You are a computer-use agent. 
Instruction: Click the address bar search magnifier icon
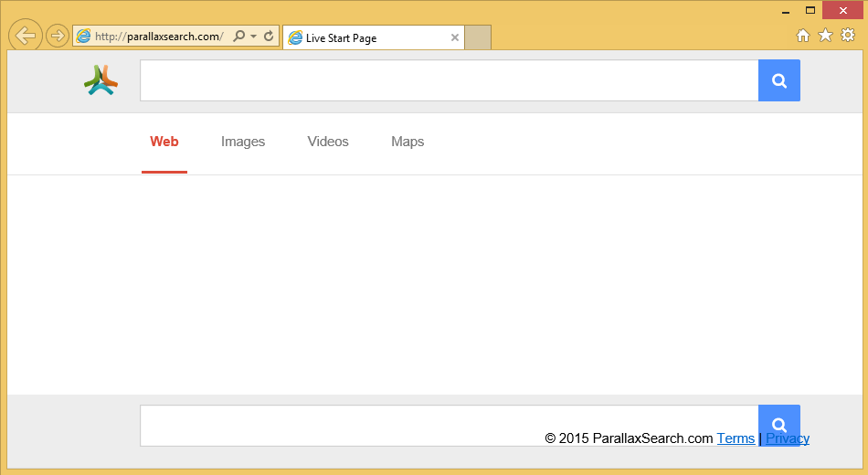point(239,37)
